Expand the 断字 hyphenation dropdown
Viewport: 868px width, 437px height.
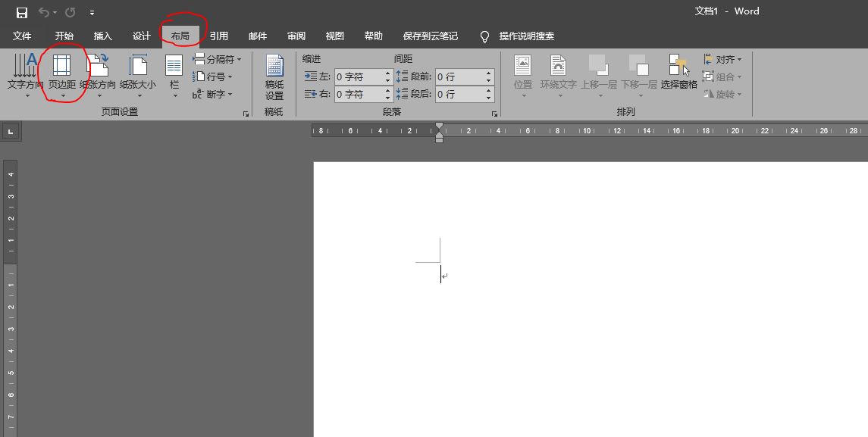[x=212, y=95]
